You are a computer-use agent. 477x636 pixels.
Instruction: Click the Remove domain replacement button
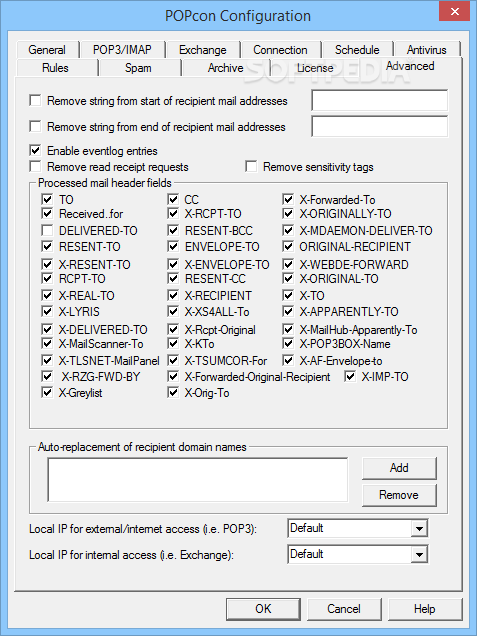click(399, 495)
